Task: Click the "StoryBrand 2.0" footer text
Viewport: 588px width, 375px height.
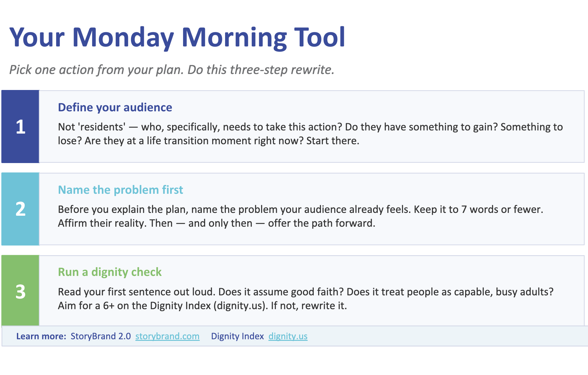Action: 101,336
